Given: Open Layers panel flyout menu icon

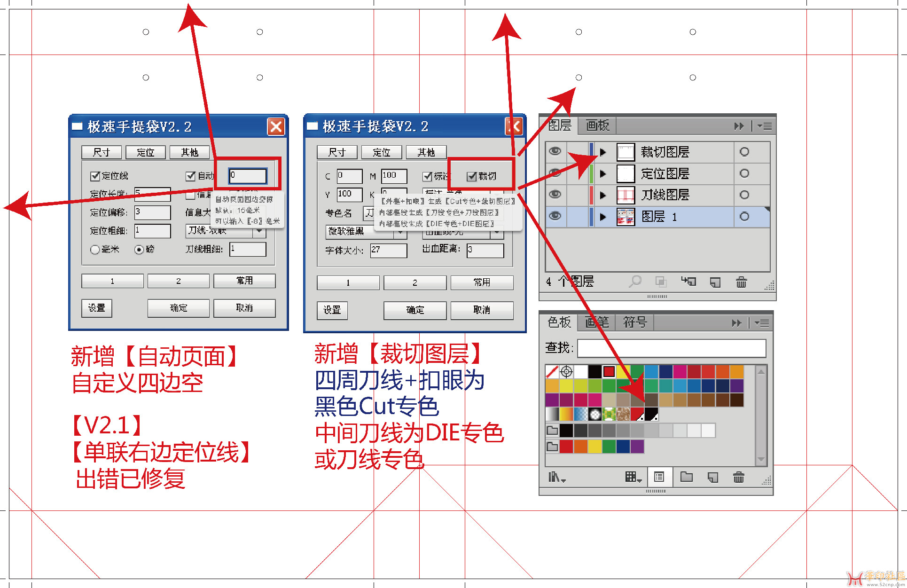Looking at the screenshot, I should (765, 126).
